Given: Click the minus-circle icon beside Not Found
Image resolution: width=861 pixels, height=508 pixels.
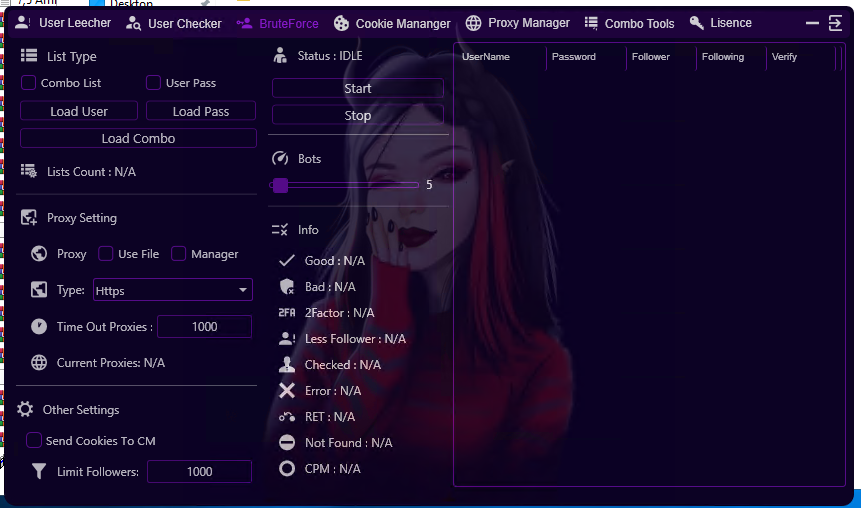Looking at the screenshot, I should pos(287,442).
